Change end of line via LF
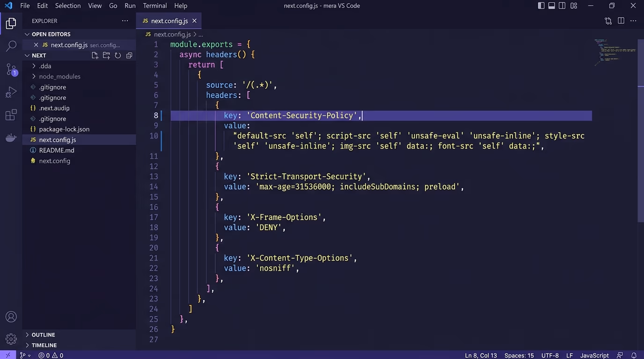 570,355
